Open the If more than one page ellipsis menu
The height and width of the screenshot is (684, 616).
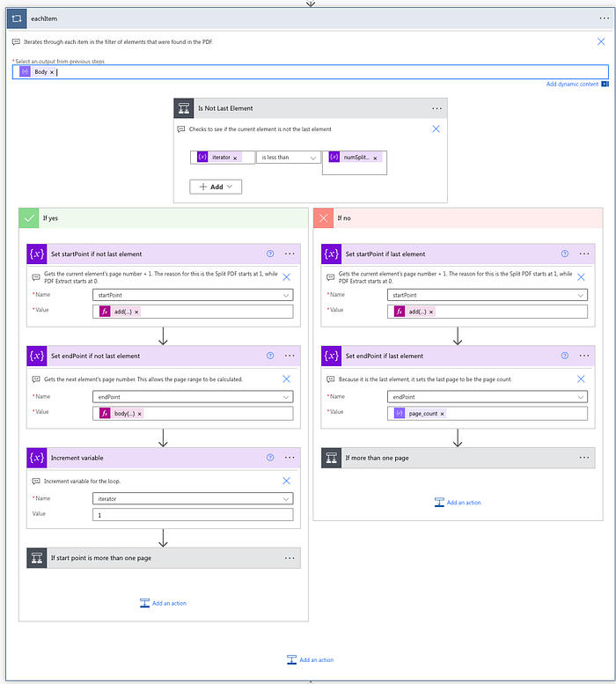(584, 457)
